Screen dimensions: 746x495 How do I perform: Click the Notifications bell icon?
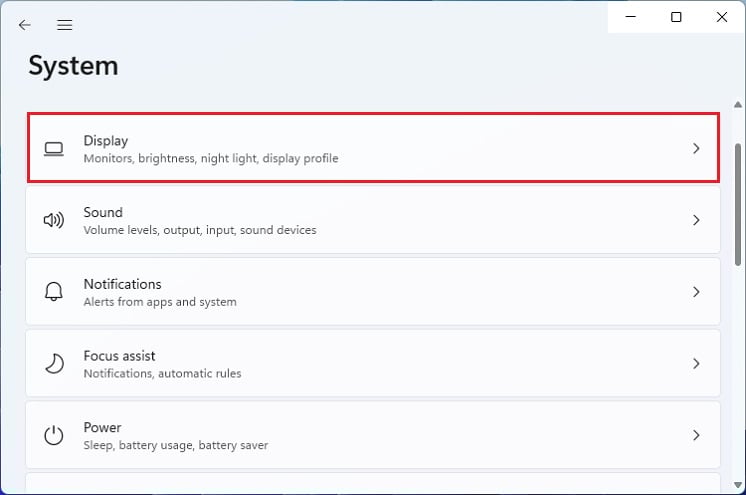(54, 292)
